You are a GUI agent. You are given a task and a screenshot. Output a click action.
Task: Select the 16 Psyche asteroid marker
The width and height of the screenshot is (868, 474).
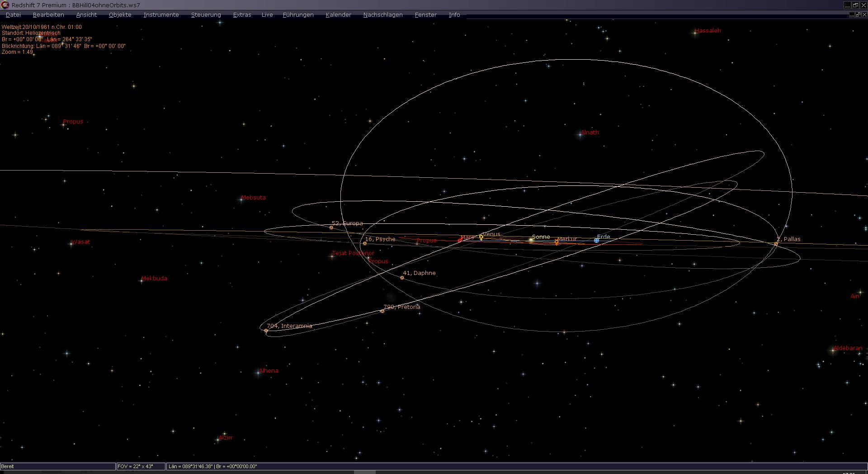365,243
